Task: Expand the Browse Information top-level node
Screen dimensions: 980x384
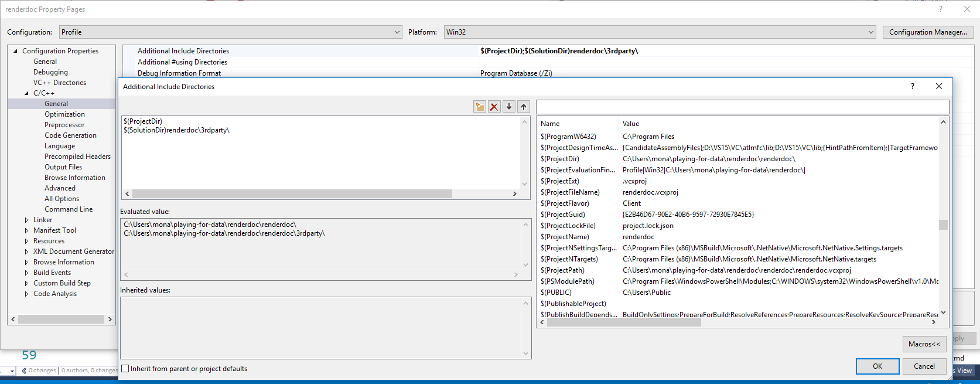Action: [26, 262]
